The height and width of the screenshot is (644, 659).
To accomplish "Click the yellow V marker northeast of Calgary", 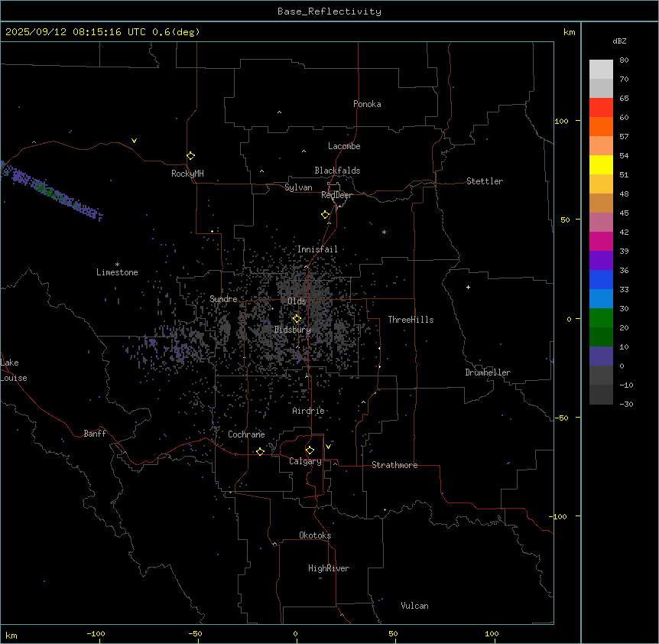I will (328, 447).
